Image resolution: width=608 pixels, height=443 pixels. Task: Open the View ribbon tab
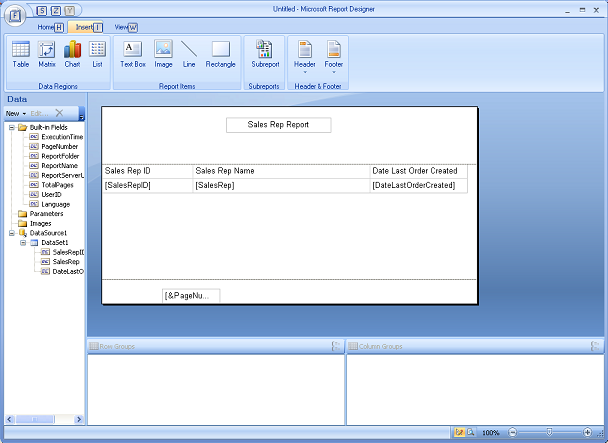(x=126, y=27)
